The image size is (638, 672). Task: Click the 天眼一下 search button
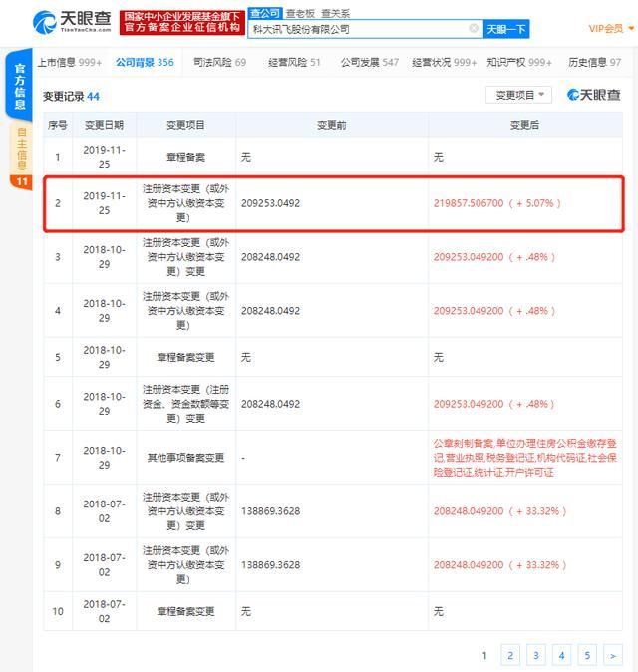pos(506,29)
